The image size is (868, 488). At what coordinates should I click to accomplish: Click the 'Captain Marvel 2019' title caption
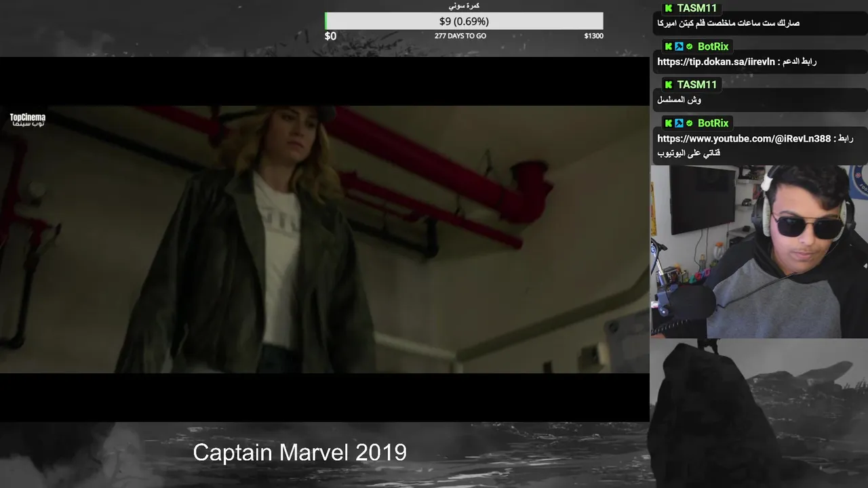300,452
